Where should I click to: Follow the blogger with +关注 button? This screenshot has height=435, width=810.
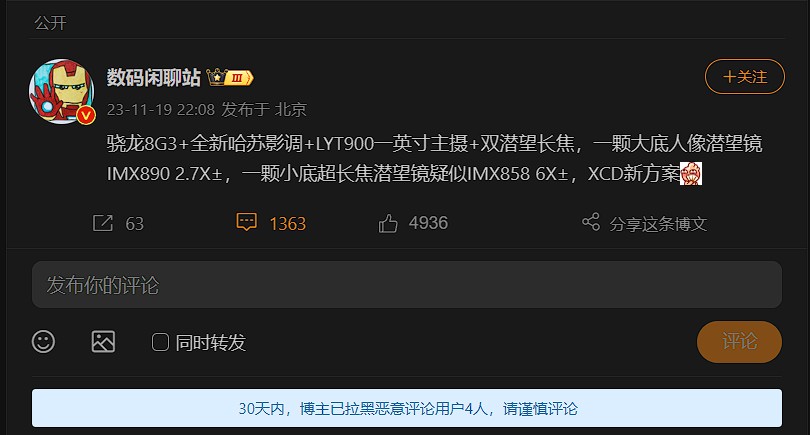745,76
